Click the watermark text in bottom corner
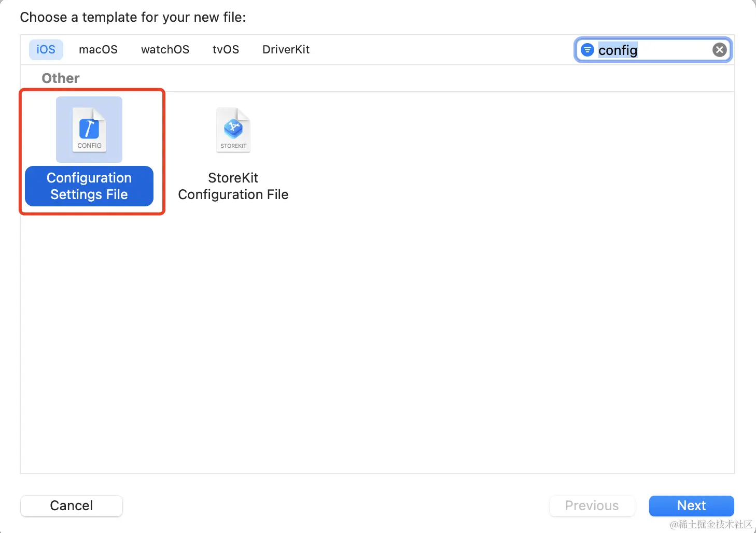 pos(710,525)
